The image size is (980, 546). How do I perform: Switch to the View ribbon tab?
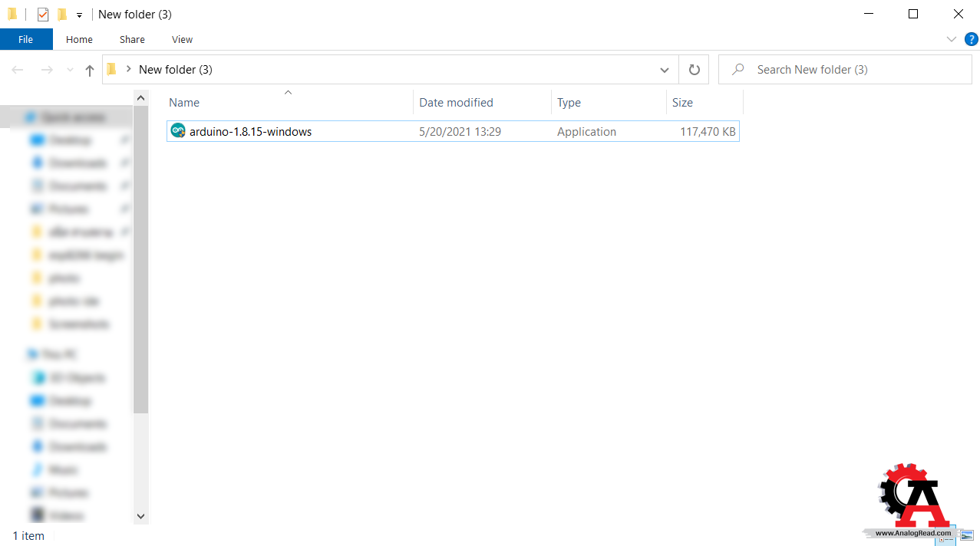(182, 39)
